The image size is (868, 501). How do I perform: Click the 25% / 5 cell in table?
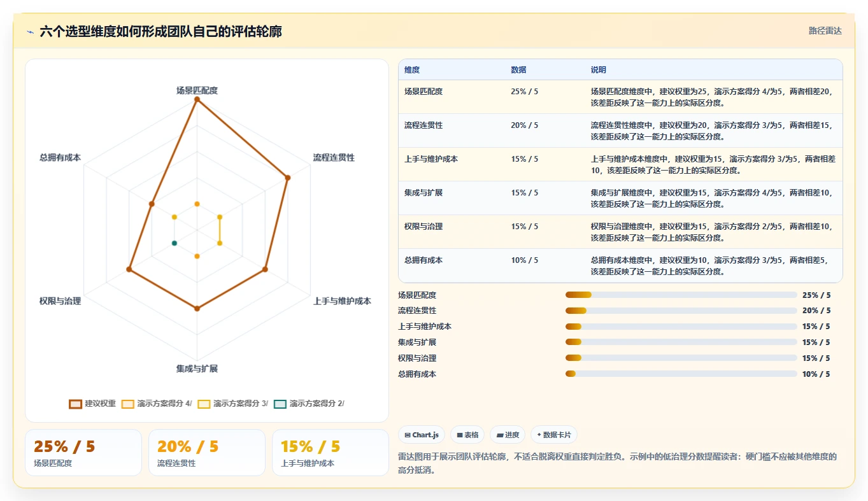pyautogui.click(x=524, y=91)
